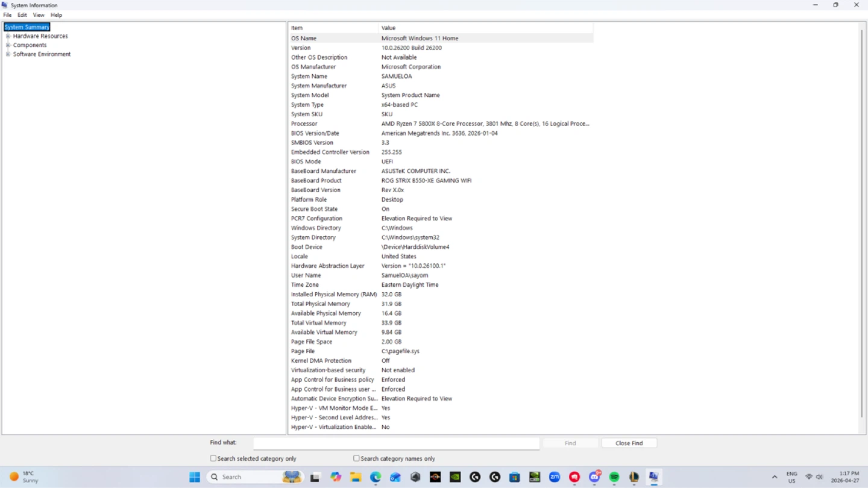Image resolution: width=868 pixels, height=488 pixels.
Task: Click the 'Eastern Daylight Time' value
Action: pyautogui.click(x=410, y=285)
